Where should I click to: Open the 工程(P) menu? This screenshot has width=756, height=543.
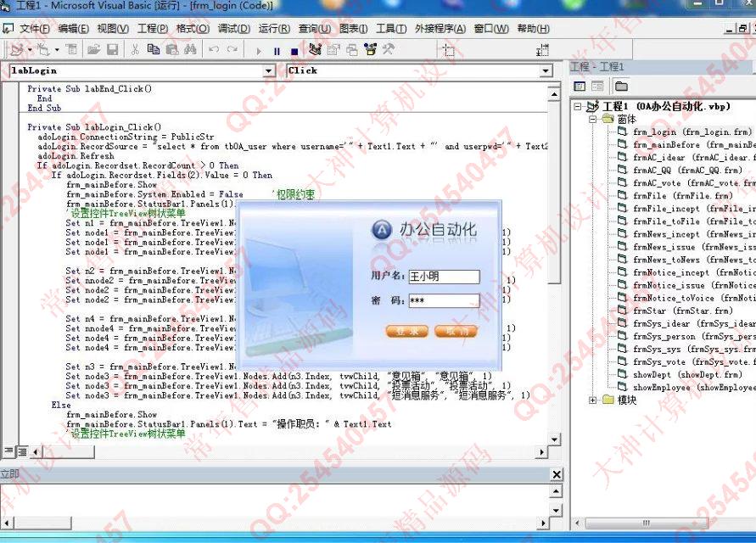pos(153,29)
